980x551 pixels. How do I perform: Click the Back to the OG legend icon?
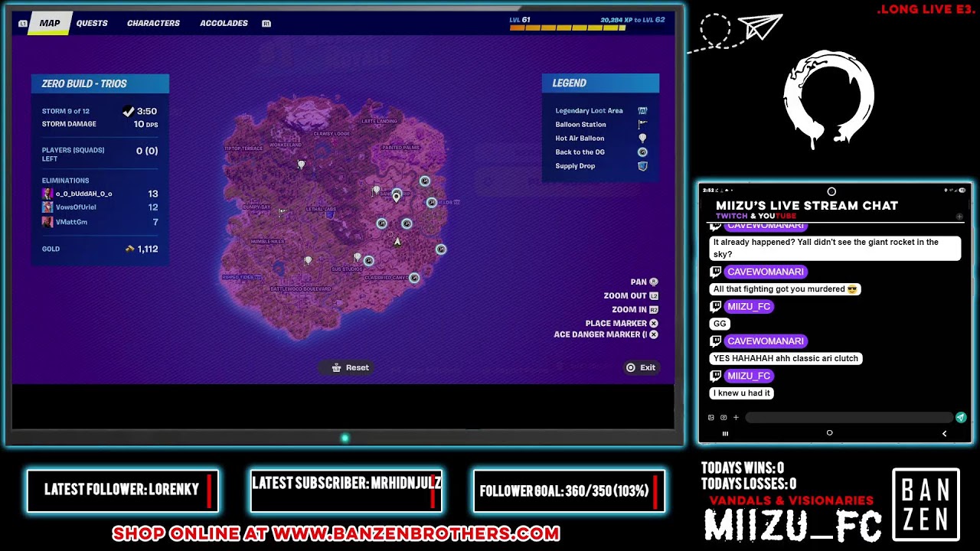click(642, 152)
